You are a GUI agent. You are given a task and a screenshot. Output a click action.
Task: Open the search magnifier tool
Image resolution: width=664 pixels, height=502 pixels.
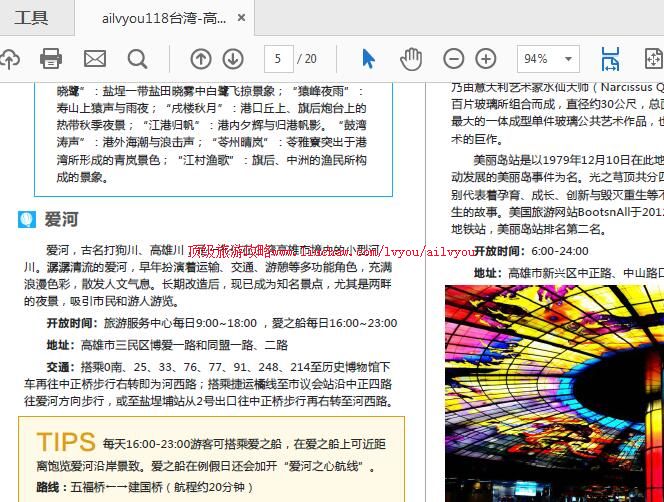(x=137, y=59)
